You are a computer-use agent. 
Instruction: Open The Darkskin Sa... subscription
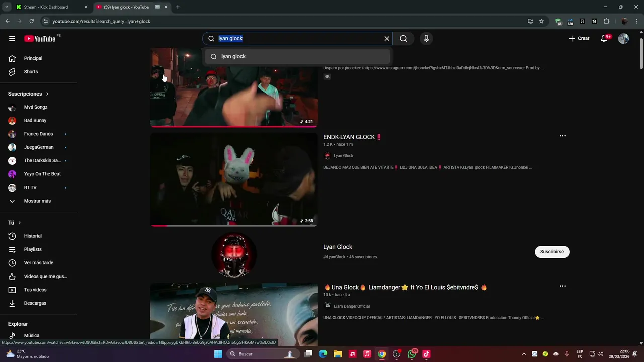pos(39,161)
